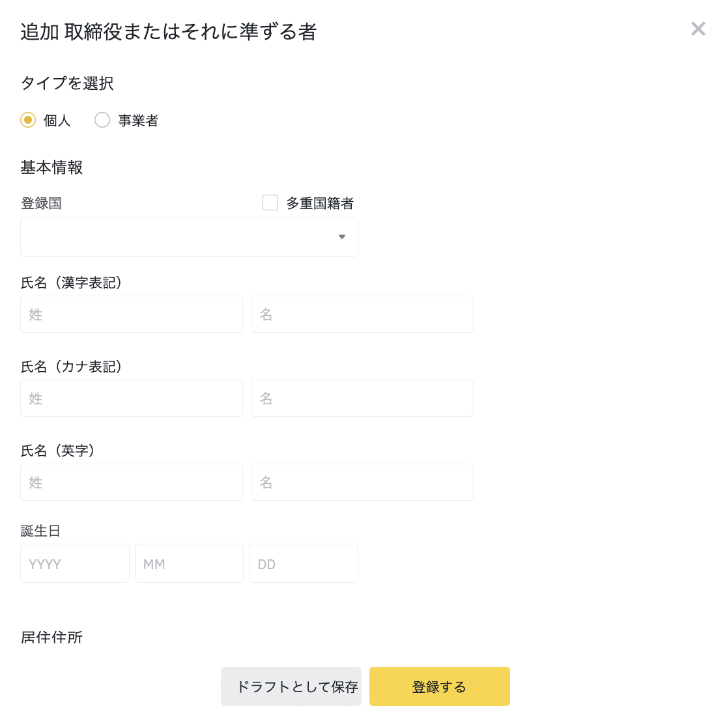The height and width of the screenshot is (728, 714).
Task: Close the add director dialog
Action: click(x=698, y=29)
